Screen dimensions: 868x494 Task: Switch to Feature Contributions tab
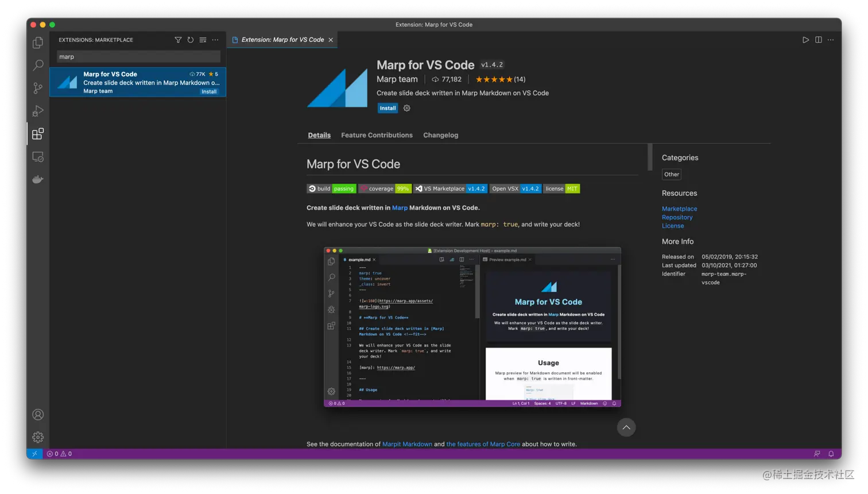pos(377,135)
